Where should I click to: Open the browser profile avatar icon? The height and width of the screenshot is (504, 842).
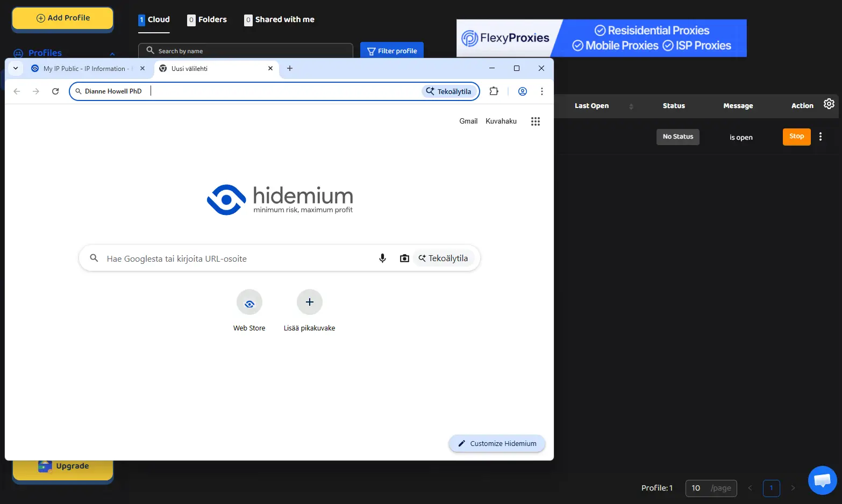[522, 91]
